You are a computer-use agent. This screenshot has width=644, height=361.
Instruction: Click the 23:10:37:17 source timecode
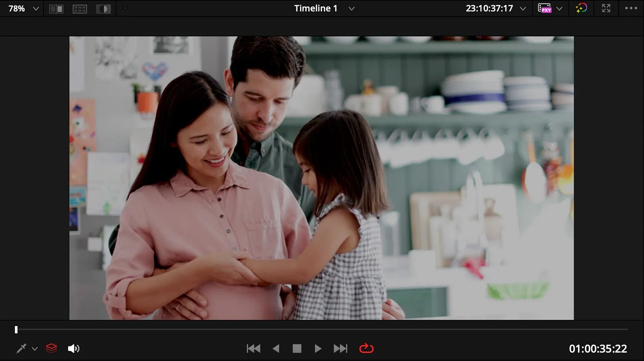click(x=489, y=8)
